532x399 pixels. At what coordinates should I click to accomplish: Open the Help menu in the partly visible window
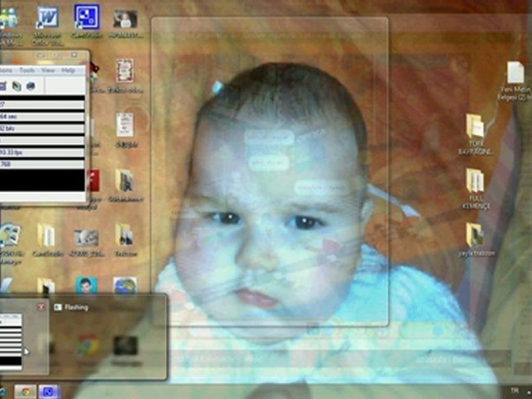click(68, 70)
